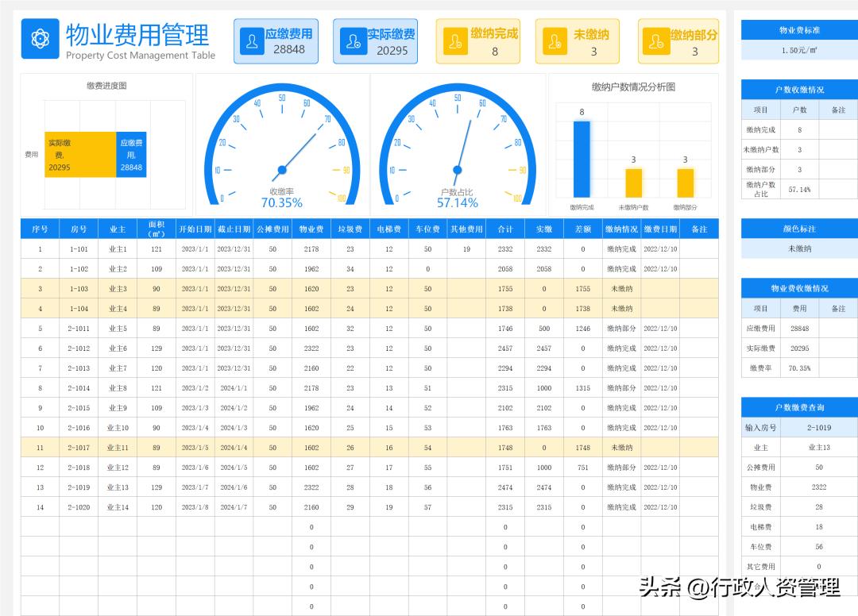Click the 物业费标准 panel header
This screenshot has height=616, width=858.
tap(798, 29)
